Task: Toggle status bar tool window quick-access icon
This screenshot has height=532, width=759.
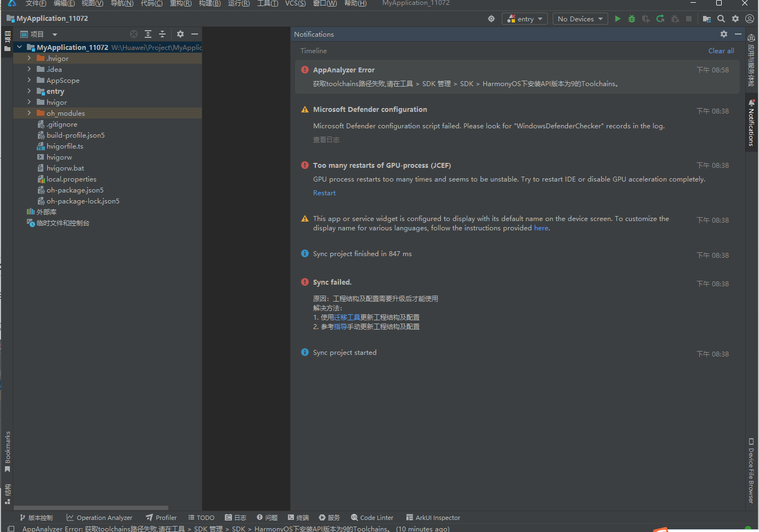Action: [10, 529]
